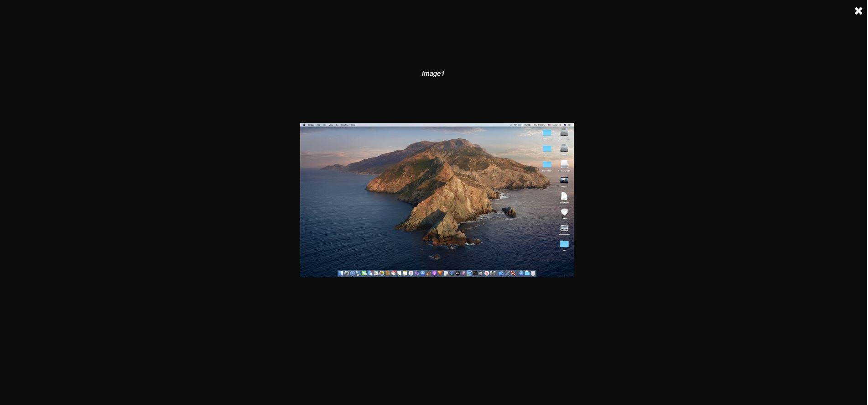Open the Developer stack icon
Image resolution: width=868 pixels, height=405 pixels.
564,196
